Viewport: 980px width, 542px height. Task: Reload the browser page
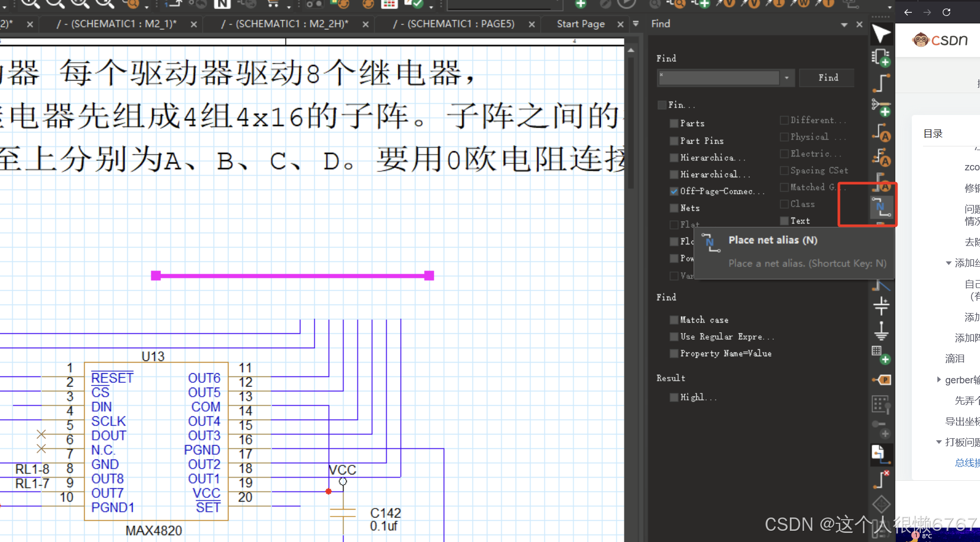[946, 12]
